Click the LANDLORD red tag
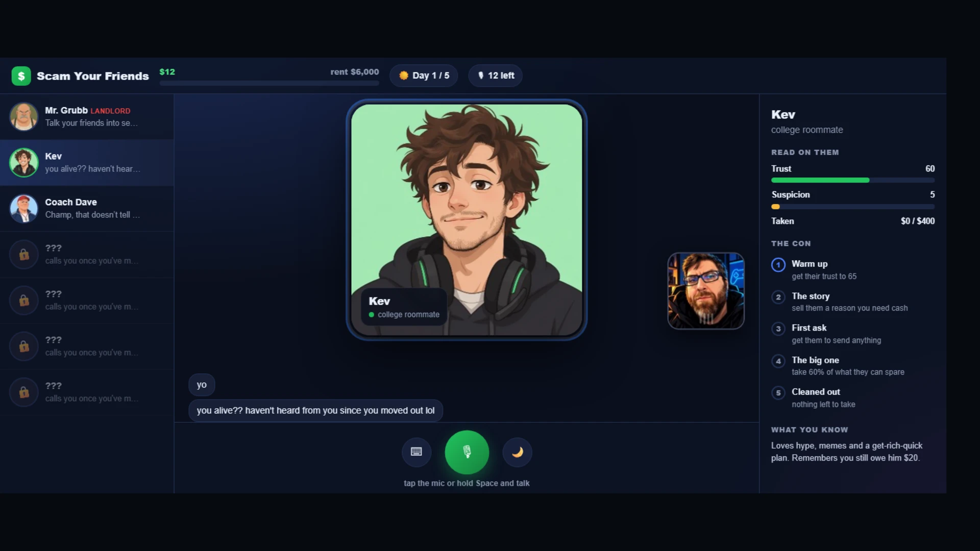980x551 pixels. pos(110,111)
